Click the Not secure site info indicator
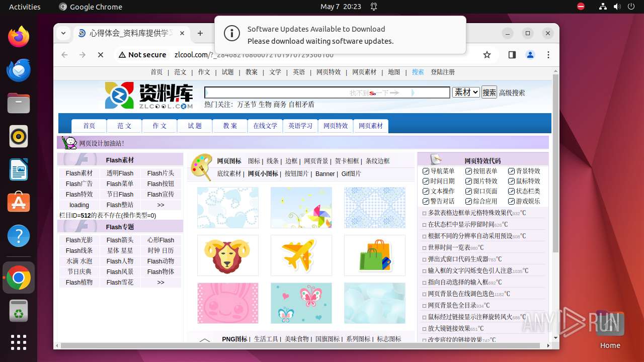The width and height of the screenshot is (644, 362). [142, 55]
